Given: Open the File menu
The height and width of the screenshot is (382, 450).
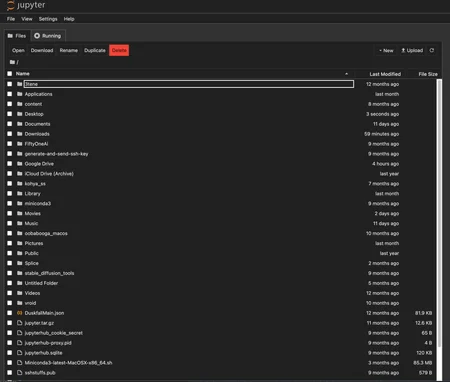Looking at the screenshot, I should (x=11, y=19).
